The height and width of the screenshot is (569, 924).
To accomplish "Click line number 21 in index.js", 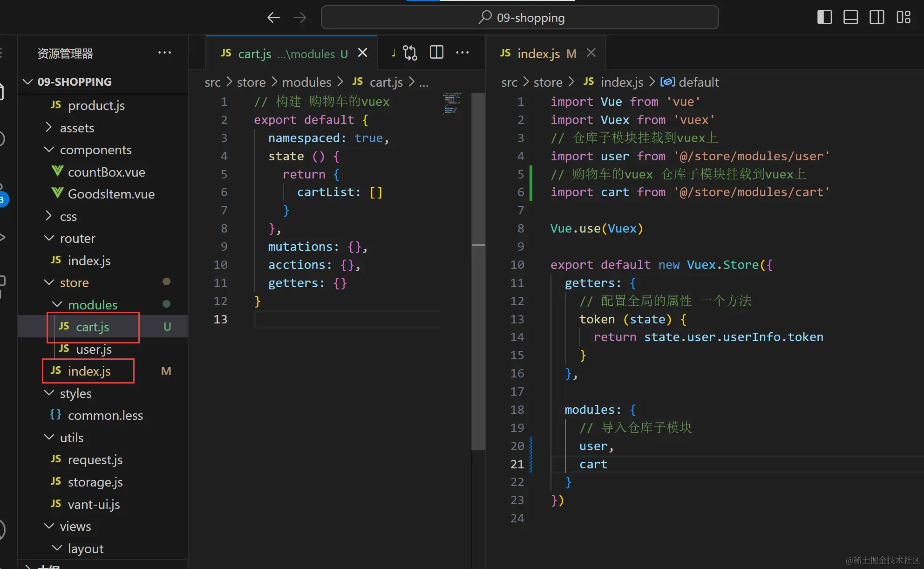I will (x=517, y=464).
